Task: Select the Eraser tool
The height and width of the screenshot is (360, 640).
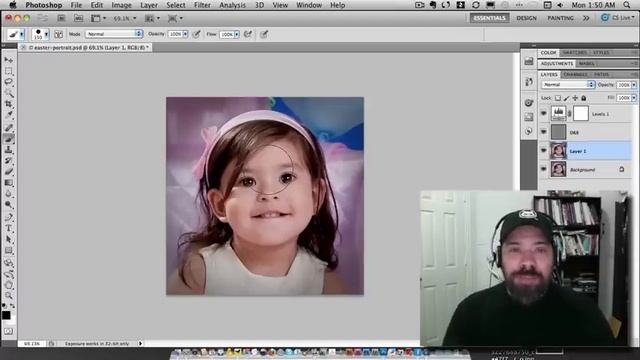Action: point(9,172)
